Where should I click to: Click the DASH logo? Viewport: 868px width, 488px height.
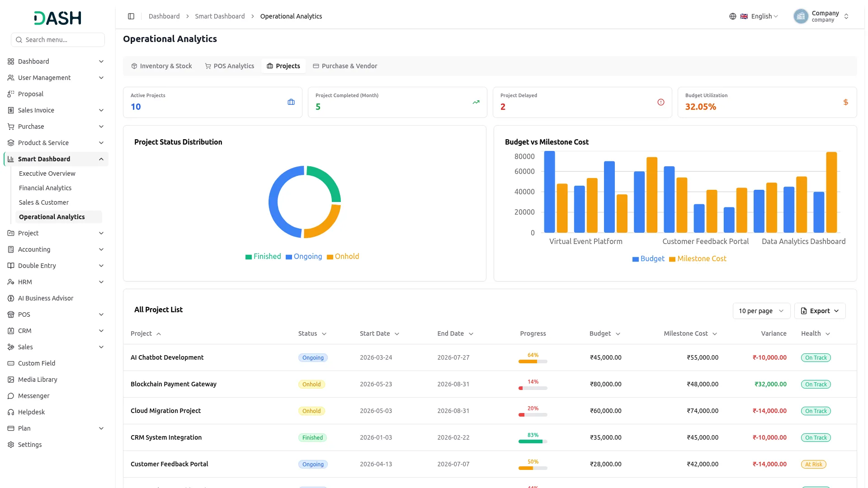coord(58,18)
